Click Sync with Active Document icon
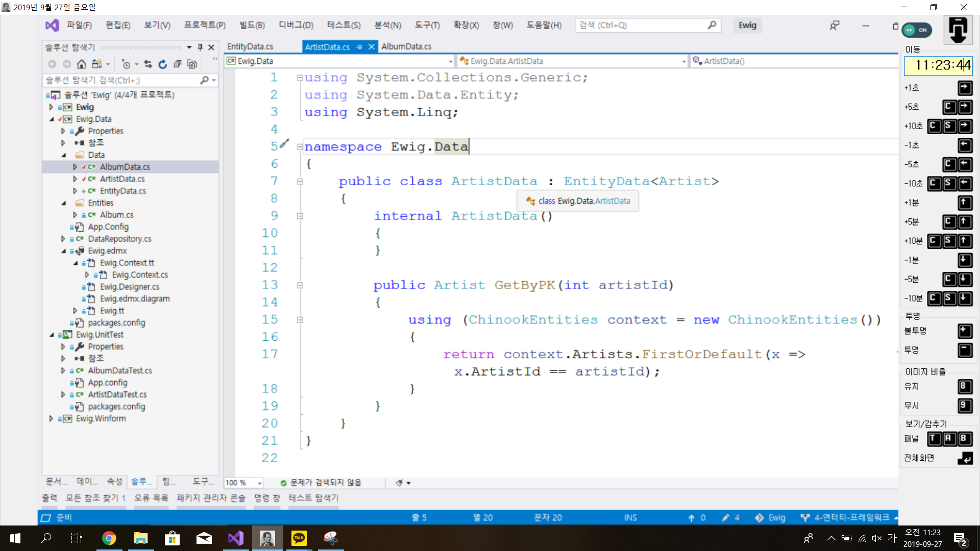Image resolution: width=980 pixels, height=551 pixels. (x=148, y=64)
